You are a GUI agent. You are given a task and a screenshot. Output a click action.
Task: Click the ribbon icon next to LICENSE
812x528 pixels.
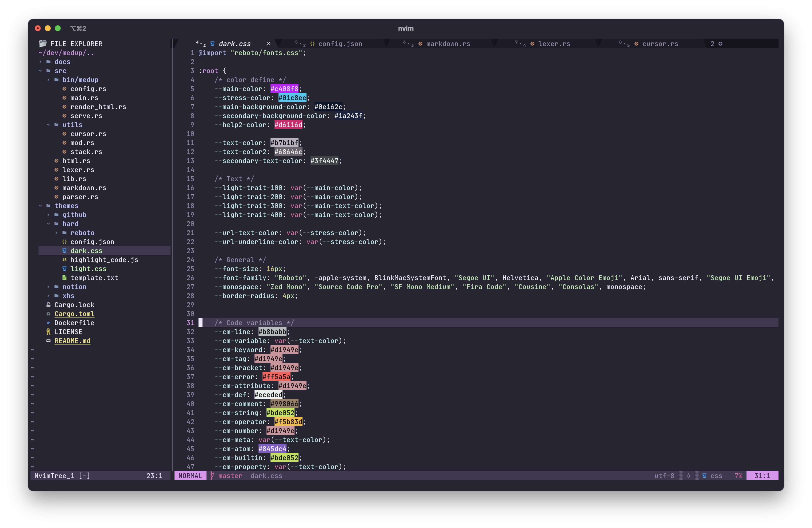pyautogui.click(x=48, y=332)
